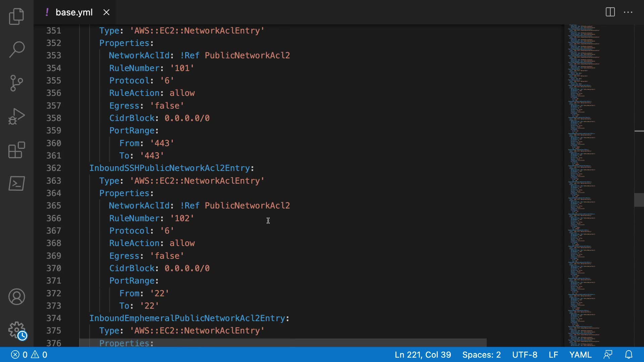Click the vertical scrollbar thumb
The image size is (644, 362).
[x=639, y=200]
